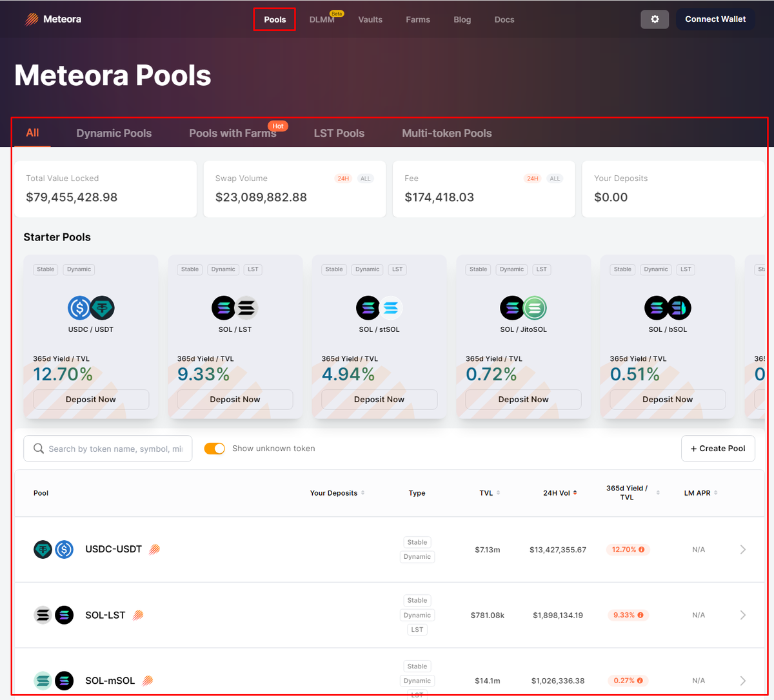Screen dimensions: 774x700
Task: Click the Total Value Locked $79,455,428.98 value
Action: (72, 197)
